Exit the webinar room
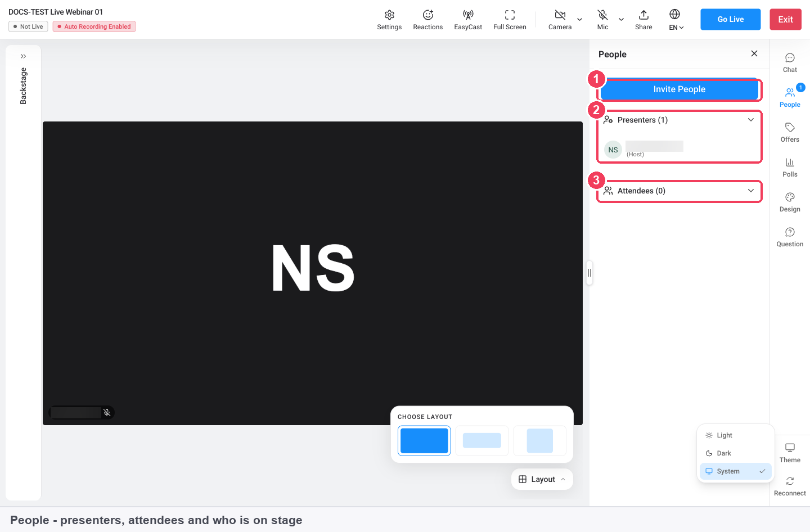810x532 pixels. 785,19
